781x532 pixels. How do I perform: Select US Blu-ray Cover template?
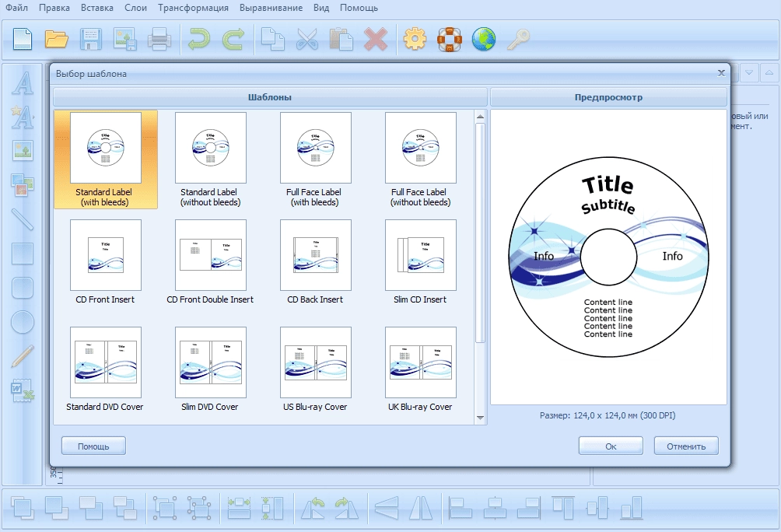[x=315, y=369]
